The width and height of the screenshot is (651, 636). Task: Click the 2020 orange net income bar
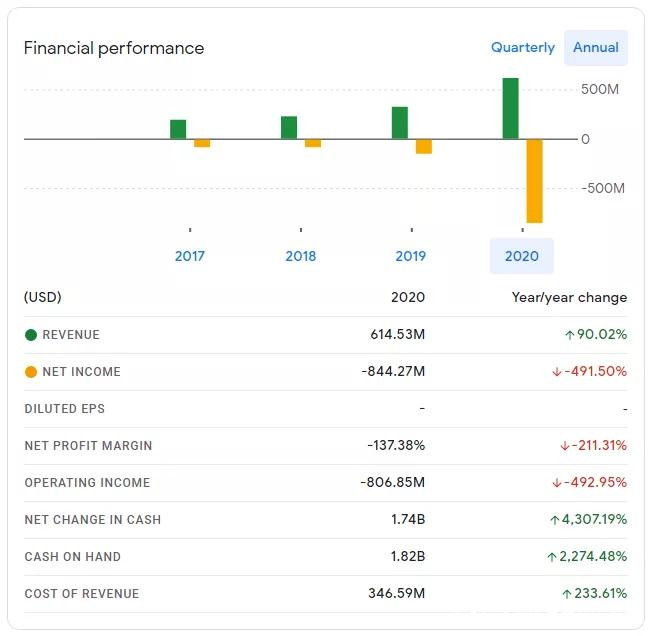pos(534,180)
